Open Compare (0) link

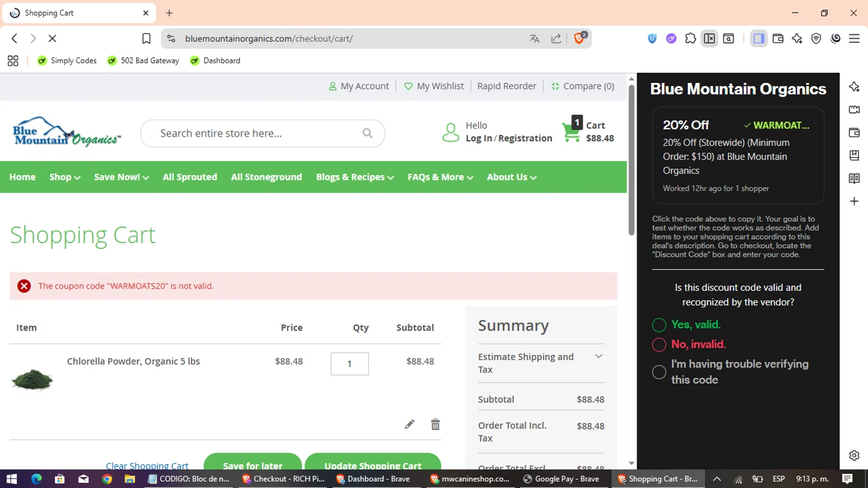[x=583, y=86]
